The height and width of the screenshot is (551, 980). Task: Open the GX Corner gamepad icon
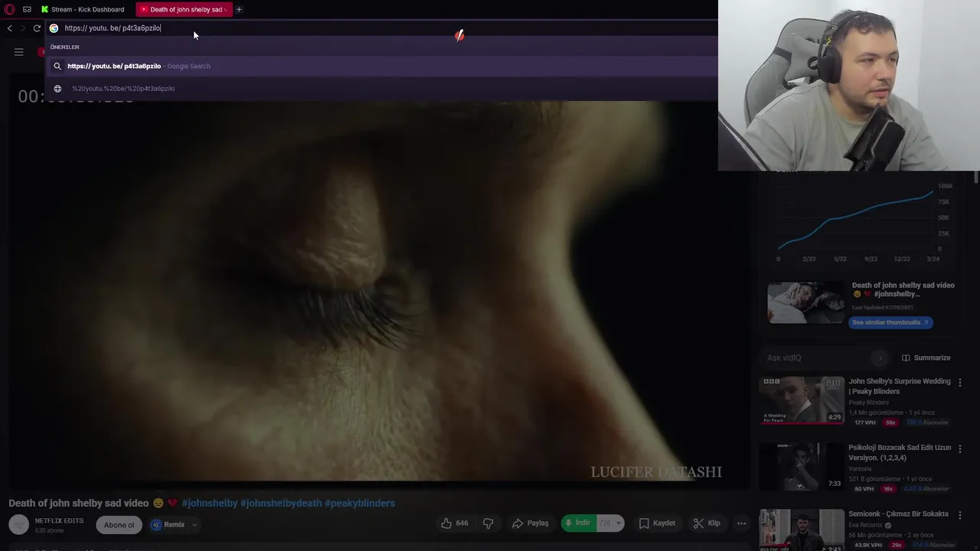click(x=27, y=9)
